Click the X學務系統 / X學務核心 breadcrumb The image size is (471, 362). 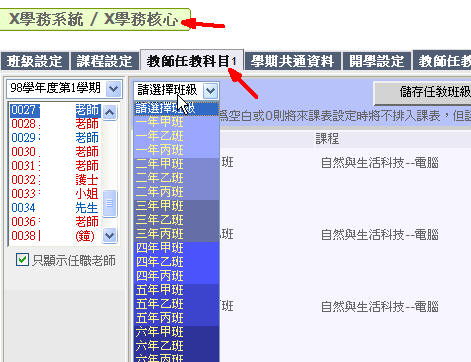pyautogui.click(x=95, y=19)
